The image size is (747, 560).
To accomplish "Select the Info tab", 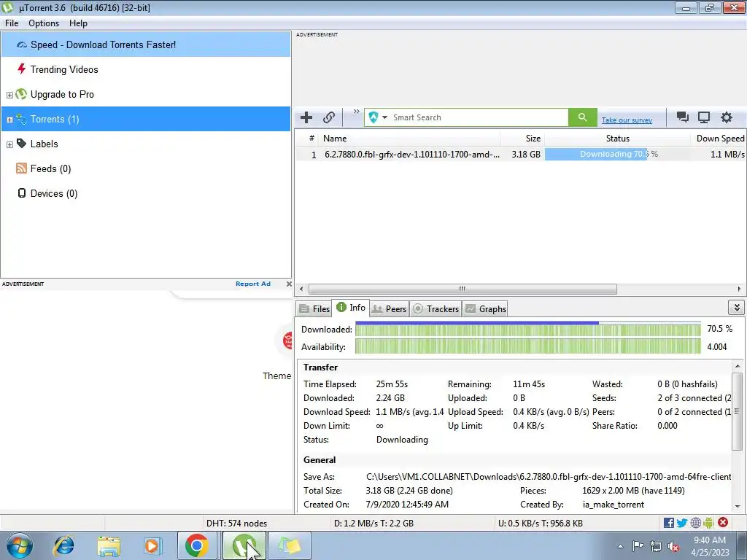I will [351, 308].
